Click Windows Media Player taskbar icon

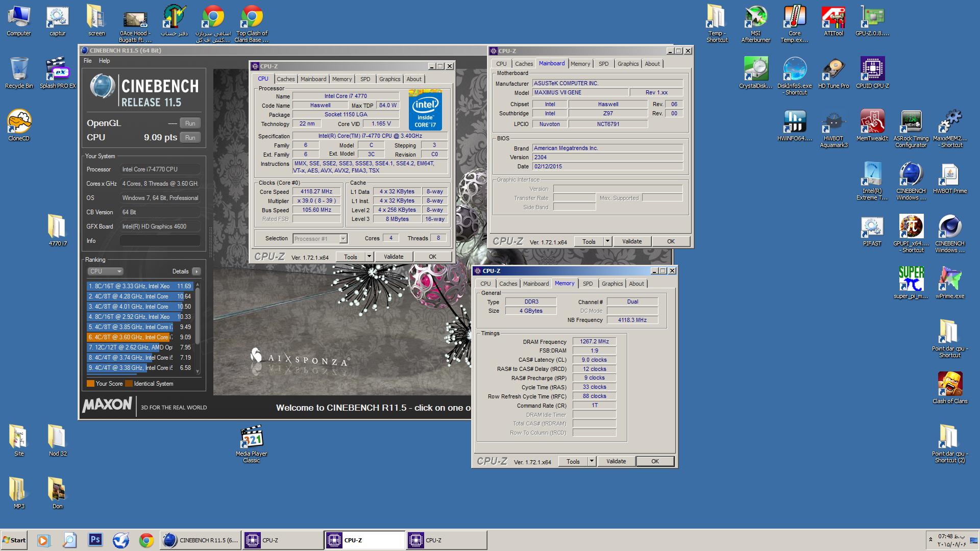[43, 540]
